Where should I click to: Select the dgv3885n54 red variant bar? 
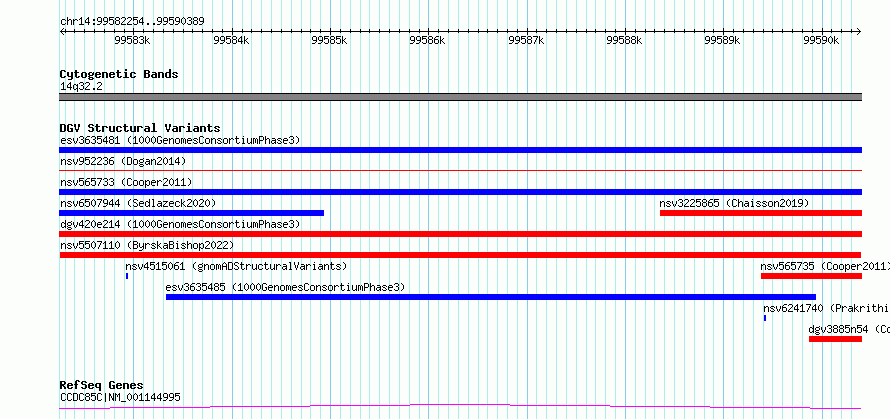point(836,339)
